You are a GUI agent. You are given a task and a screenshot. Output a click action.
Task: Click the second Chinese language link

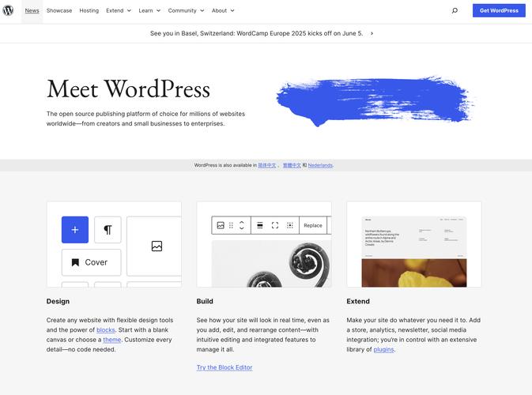(x=292, y=165)
